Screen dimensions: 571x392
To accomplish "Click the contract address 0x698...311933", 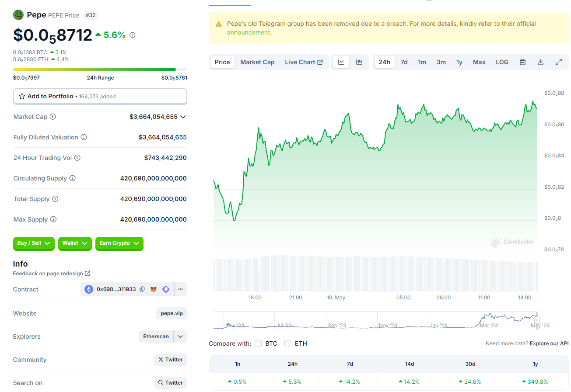I will (116, 289).
